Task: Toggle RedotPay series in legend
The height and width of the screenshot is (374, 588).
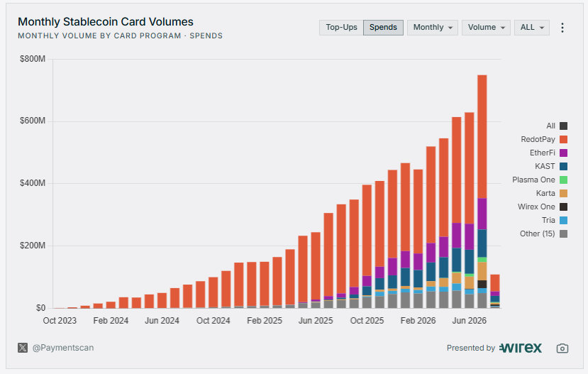Action: pos(563,139)
